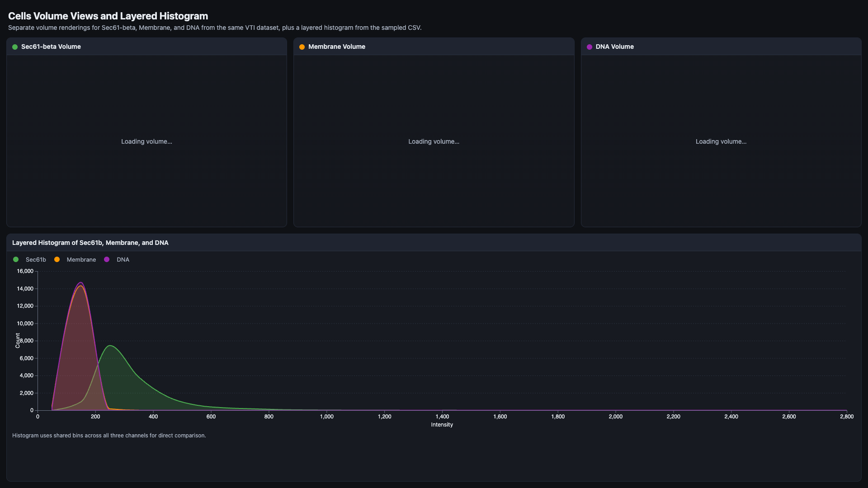Click the 1,000 x-axis tick label
Viewport: 868px width, 488px height.
click(327, 417)
